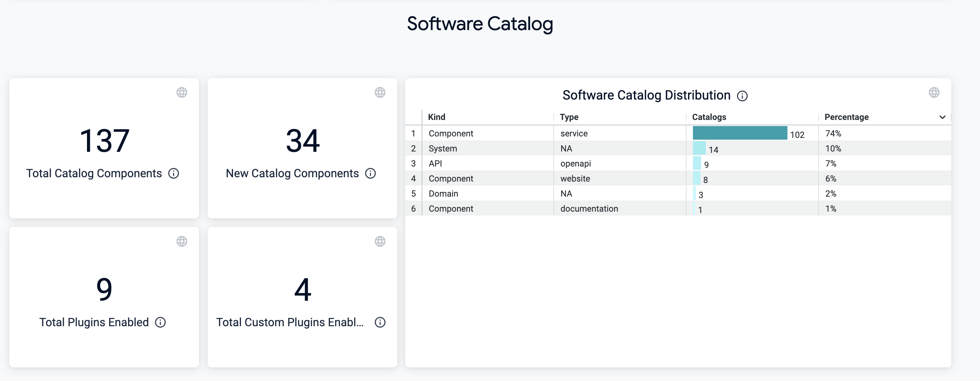Select the API openapi row

tap(435, 164)
